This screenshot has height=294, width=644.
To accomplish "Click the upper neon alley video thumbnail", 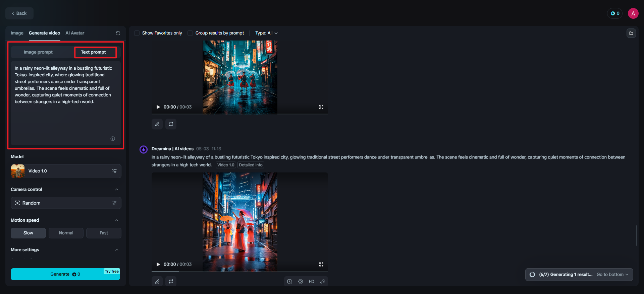I will point(240,77).
